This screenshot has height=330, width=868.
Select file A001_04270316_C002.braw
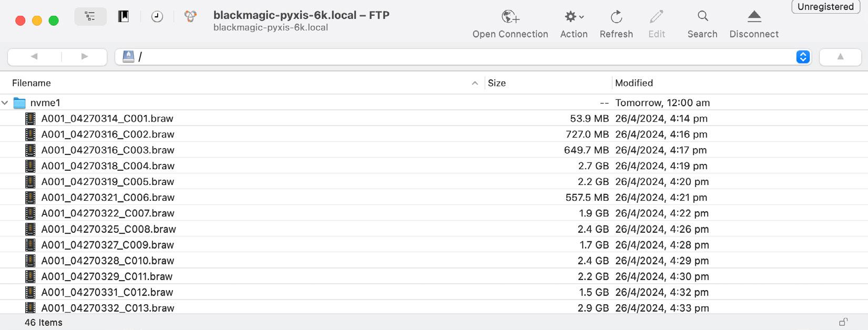click(108, 135)
